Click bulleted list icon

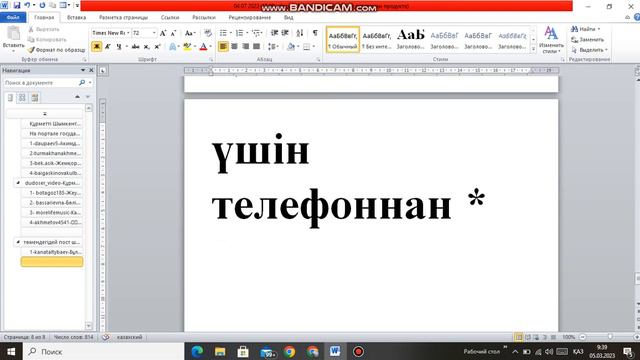[223, 33]
